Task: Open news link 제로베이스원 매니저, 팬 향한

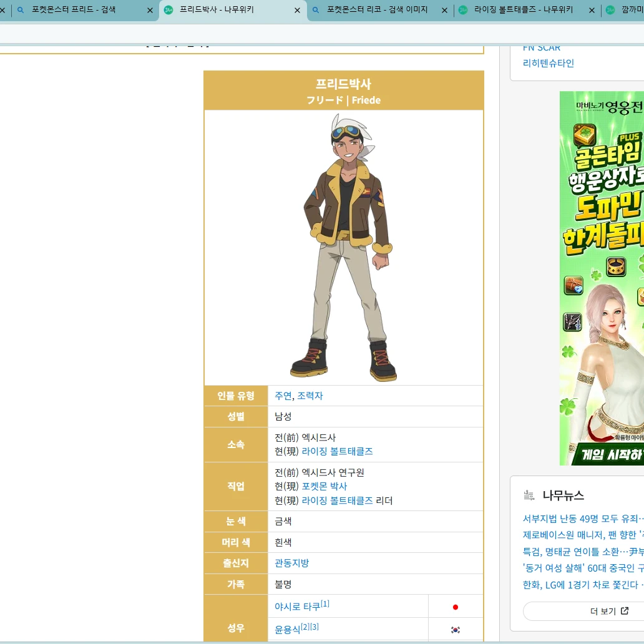Action: point(583,535)
